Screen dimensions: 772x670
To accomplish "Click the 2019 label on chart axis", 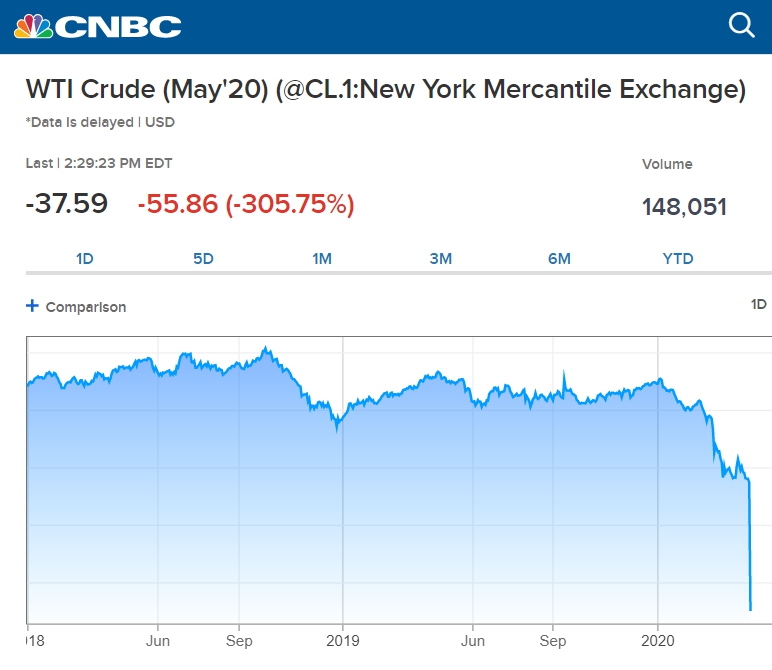I will pos(345,639).
